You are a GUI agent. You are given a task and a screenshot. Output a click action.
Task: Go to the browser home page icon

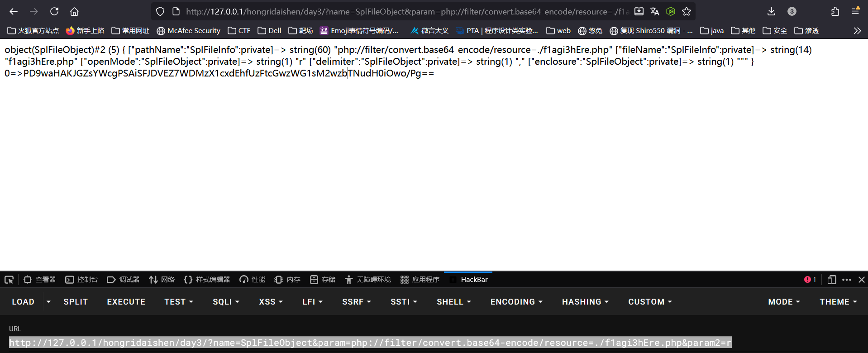click(x=74, y=11)
